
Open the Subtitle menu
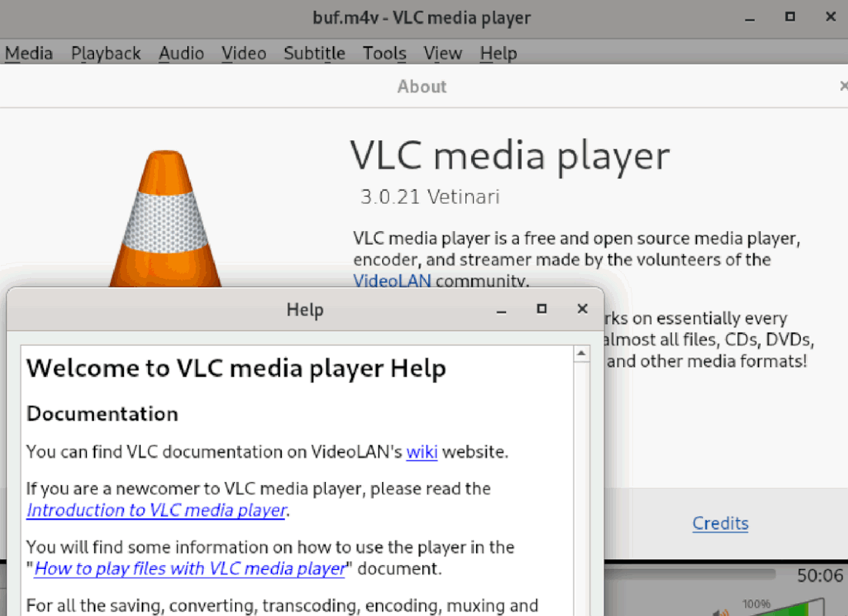[x=314, y=53]
